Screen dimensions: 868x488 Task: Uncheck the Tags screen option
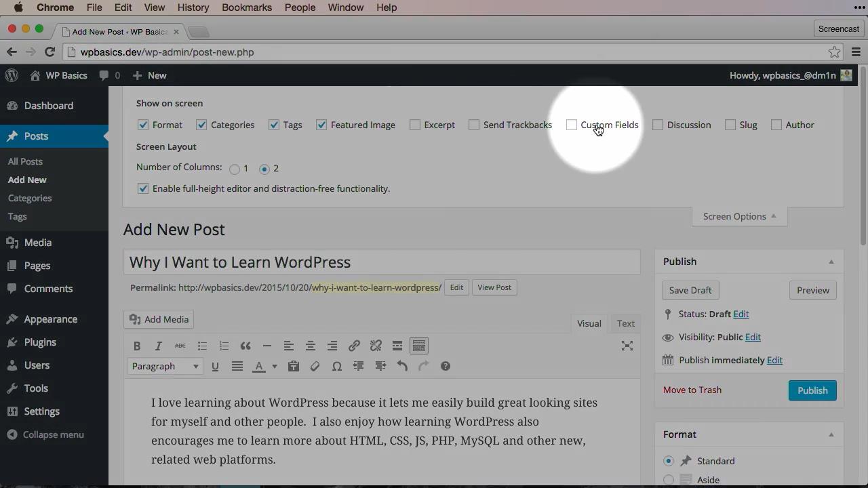click(x=274, y=125)
